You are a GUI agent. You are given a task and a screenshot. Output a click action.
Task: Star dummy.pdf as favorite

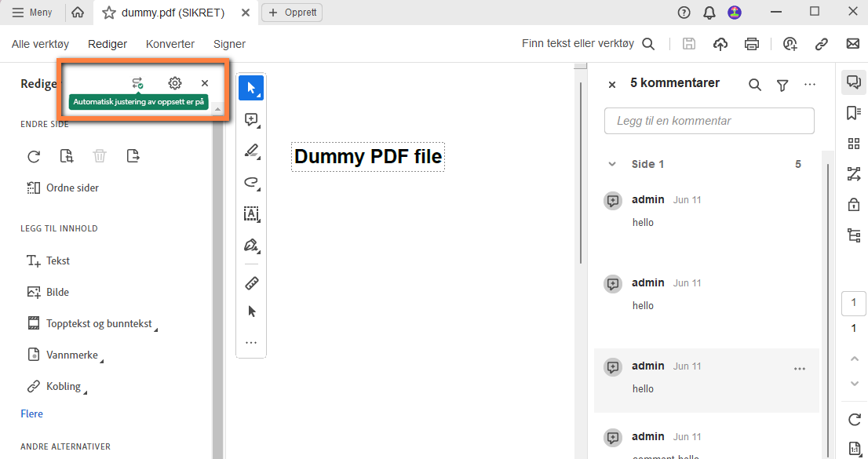[x=109, y=13]
